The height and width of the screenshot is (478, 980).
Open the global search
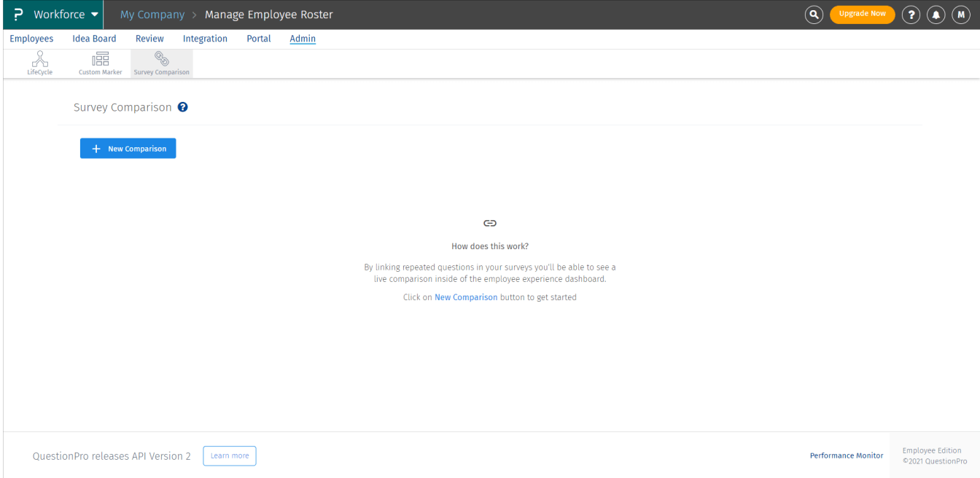(x=814, y=14)
